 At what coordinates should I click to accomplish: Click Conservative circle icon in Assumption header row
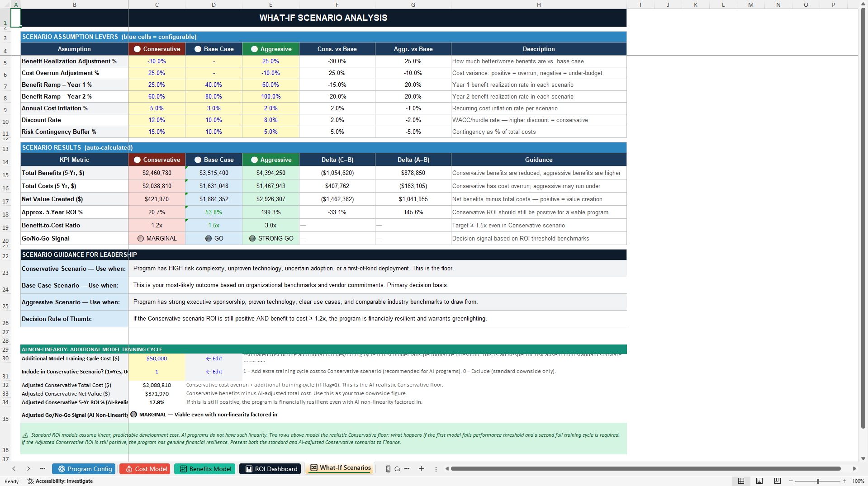[137, 49]
